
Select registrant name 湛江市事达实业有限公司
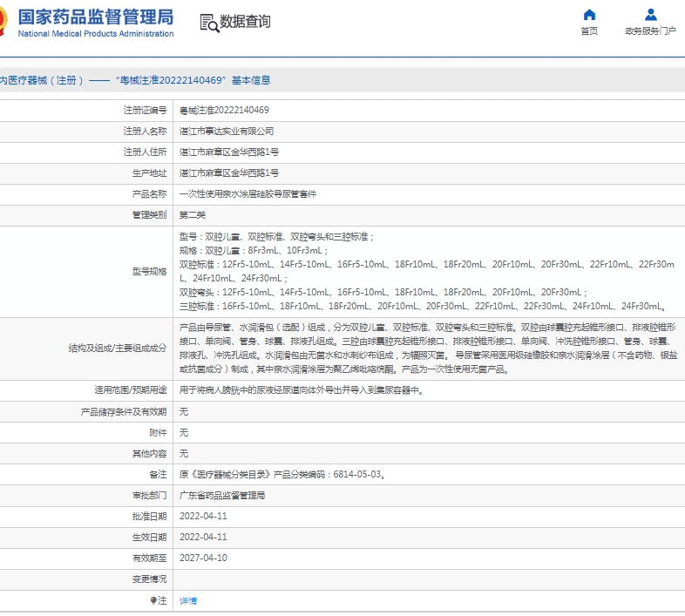pos(227,131)
